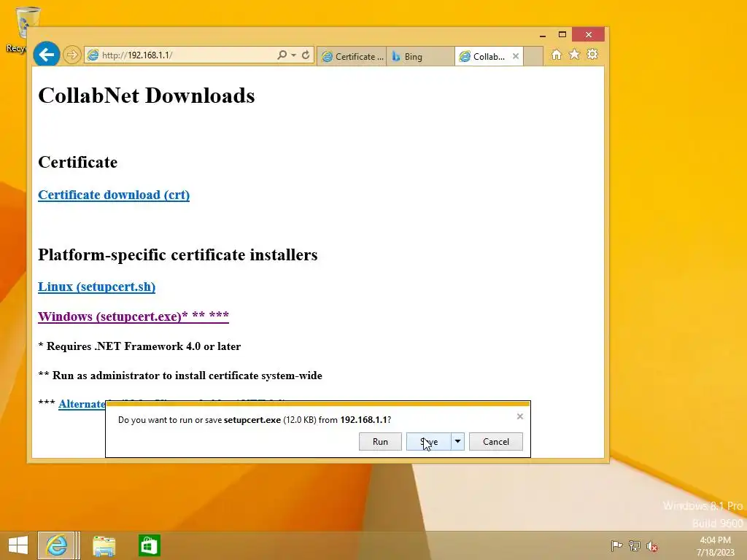Maximize the Internet Explorer window
The width and height of the screenshot is (747, 560).
pyautogui.click(x=562, y=35)
